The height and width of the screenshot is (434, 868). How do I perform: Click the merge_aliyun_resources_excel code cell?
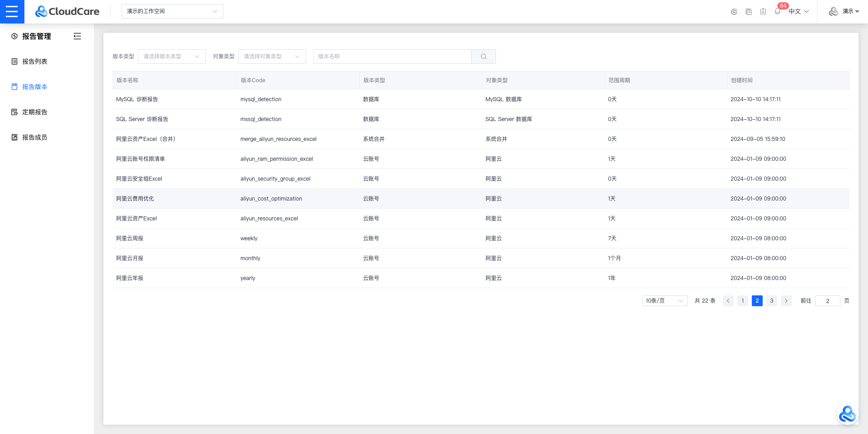tap(278, 139)
